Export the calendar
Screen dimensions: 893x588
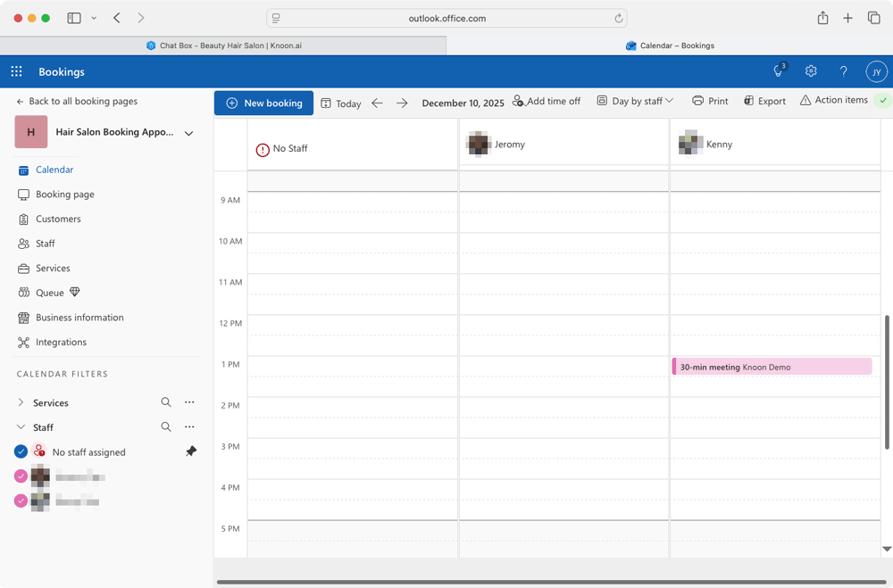pyautogui.click(x=764, y=101)
